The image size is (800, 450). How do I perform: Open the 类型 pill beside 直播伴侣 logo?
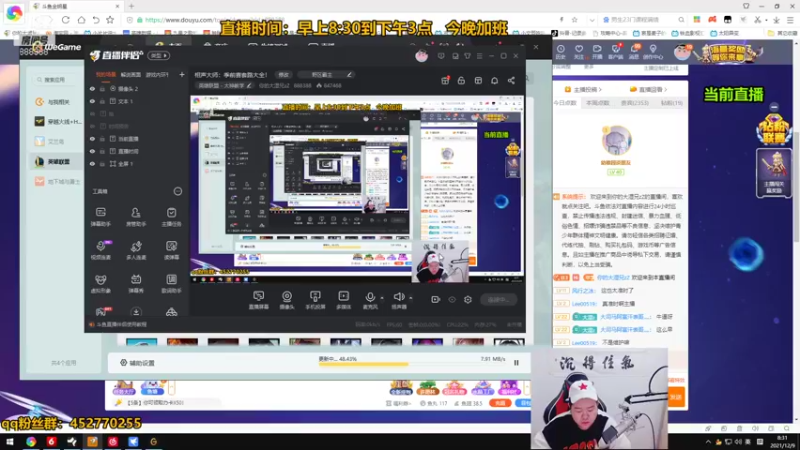pos(159,56)
